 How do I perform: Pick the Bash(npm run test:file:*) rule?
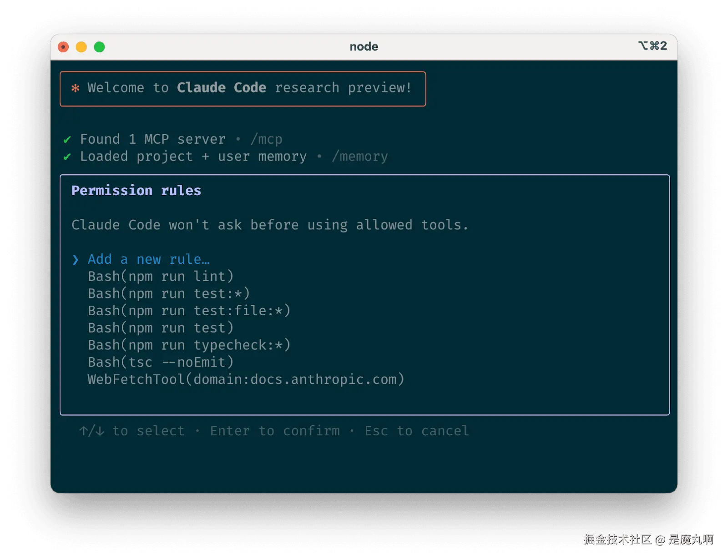(x=189, y=311)
